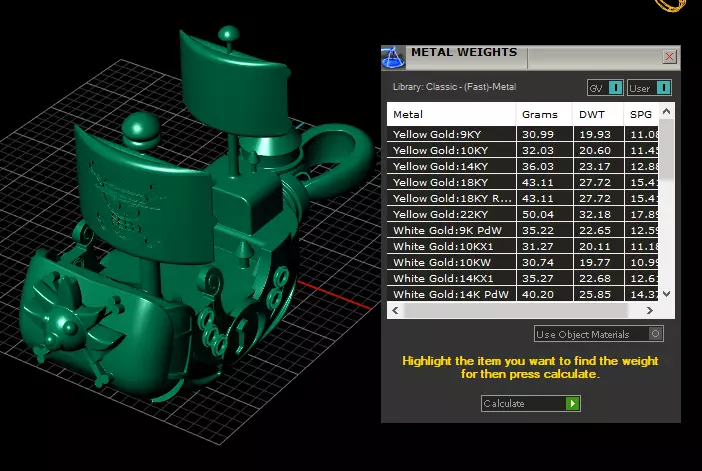The image size is (702, 471).
Task: Click the table's scroll left arrow
Action: pyautogui.click(x=395, y=310)
